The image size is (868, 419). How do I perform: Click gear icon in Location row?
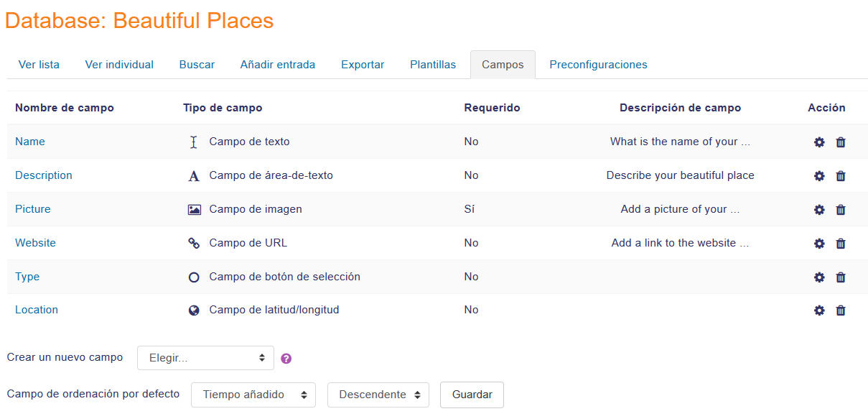click(819, 310)
